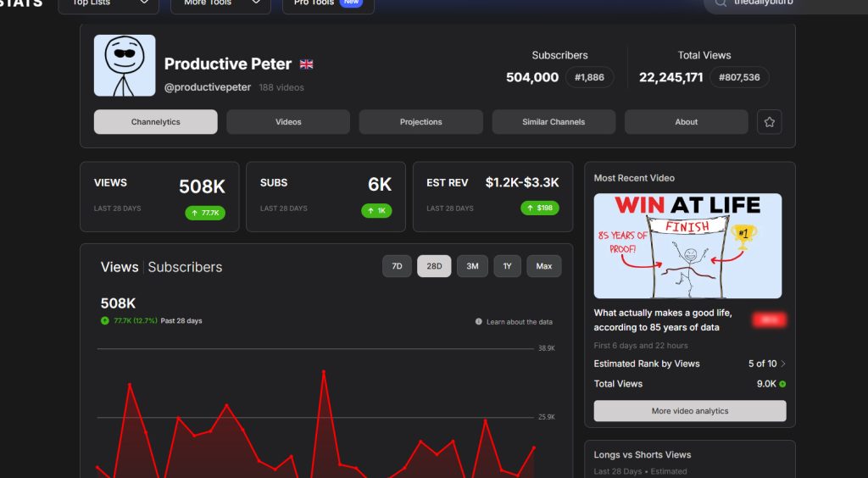The image size is (868, 478).
Task: Open the Top Lists dropdown
Action: click(x=108, y=3)
